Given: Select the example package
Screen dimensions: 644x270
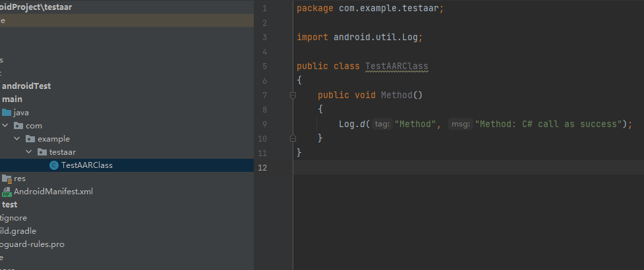Looking at the screenshot, I should 53,139.
